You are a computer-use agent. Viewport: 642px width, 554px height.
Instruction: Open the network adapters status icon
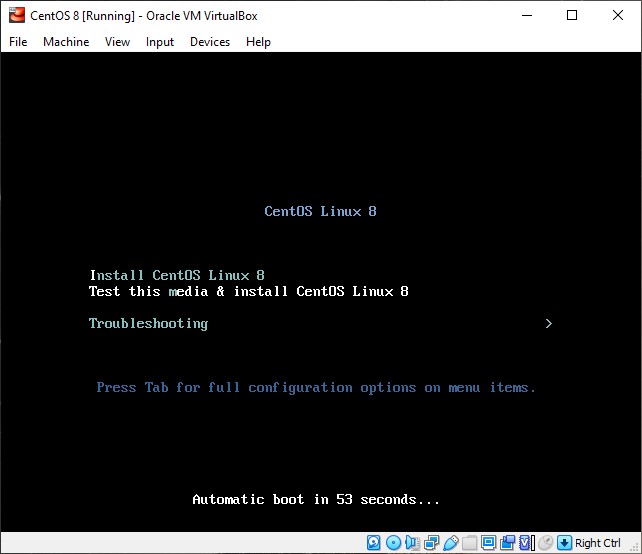click(x=431, y=543)
